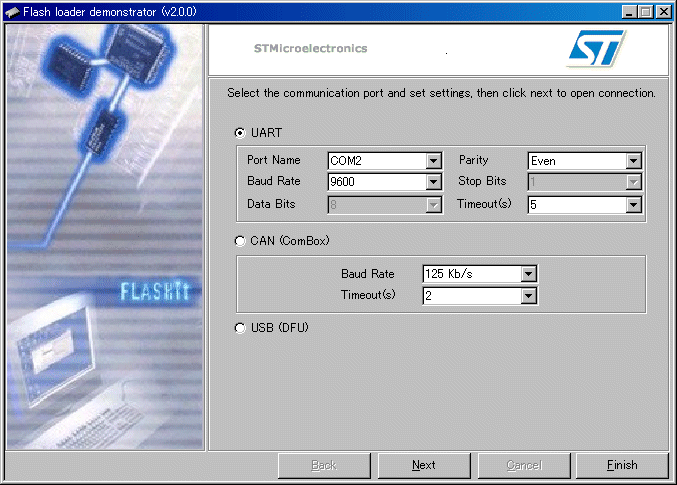Open the CAN Timeout(s) dropdown arrow showing 2

click(x=528, y=296)
